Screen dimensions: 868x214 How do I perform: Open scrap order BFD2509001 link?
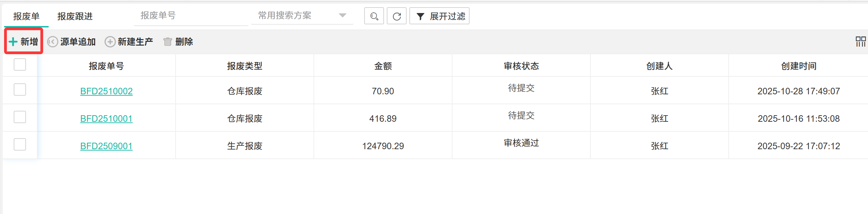[x=106, y=146]
